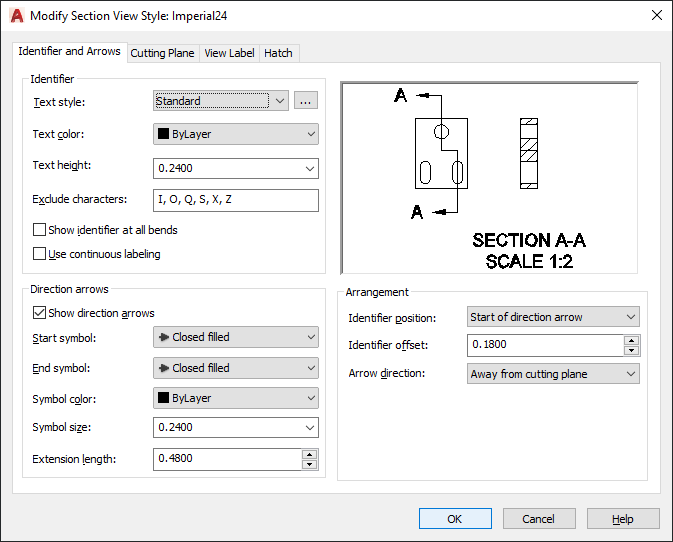Open the Identifier position dropdown
The height and width of the screenshot is (542, 673).
[553, 317]
